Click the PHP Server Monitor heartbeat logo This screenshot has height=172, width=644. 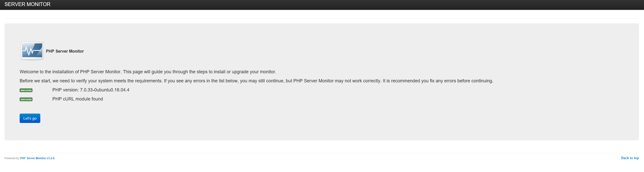32,51
